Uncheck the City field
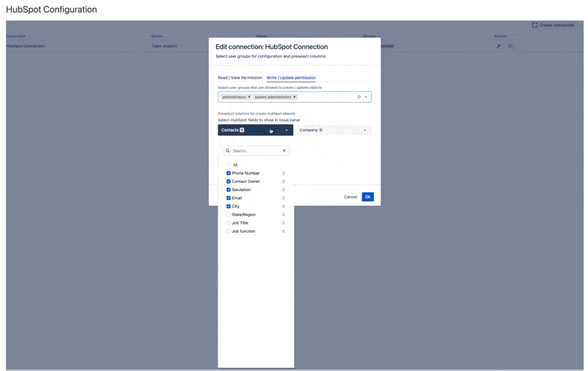 (x=229, y=206)
